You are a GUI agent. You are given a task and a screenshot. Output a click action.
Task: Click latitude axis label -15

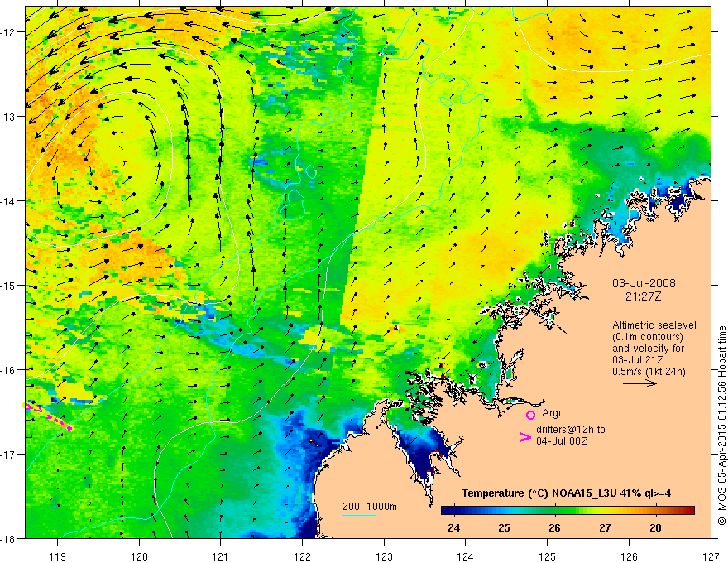9,285
